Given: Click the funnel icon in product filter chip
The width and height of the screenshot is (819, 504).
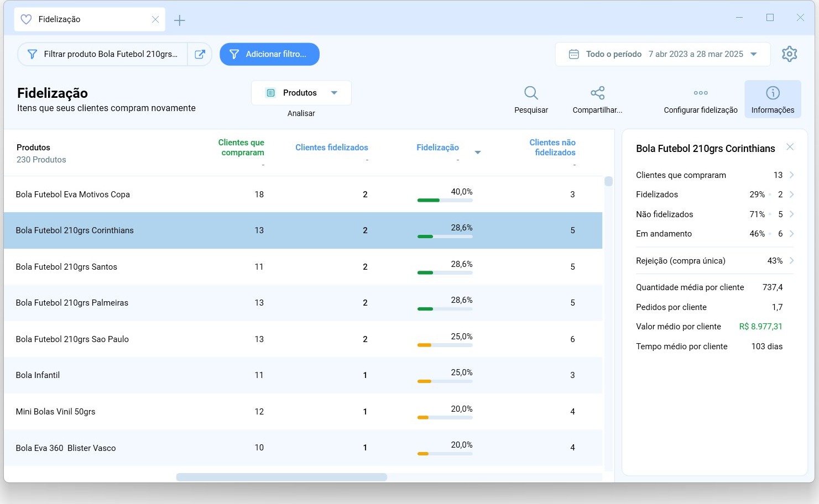Looking at the screenshot, I should coord(32,54).
